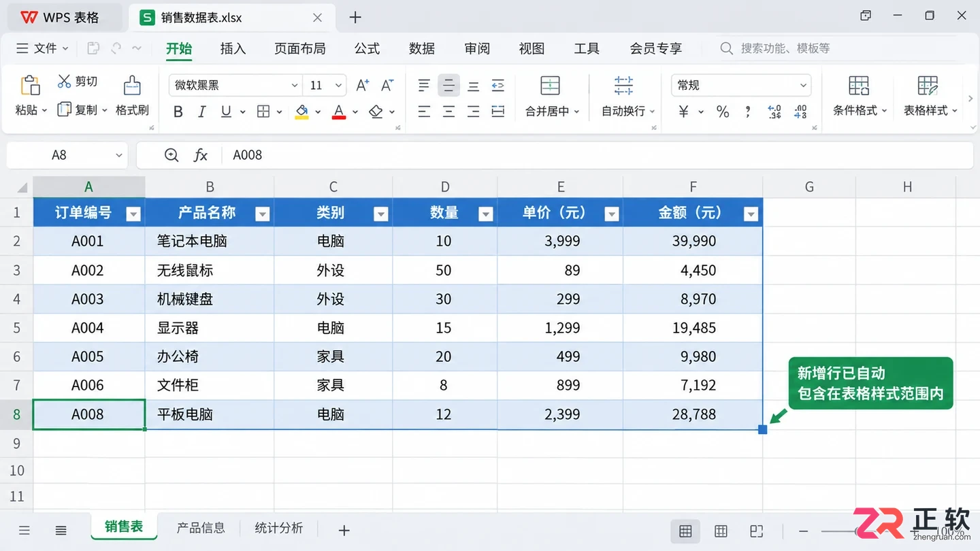Image resolution: width=980 pixels, height=551 pixels.
Task: Apply red font color
Action: pyautogui.click(x=339, y=112)
